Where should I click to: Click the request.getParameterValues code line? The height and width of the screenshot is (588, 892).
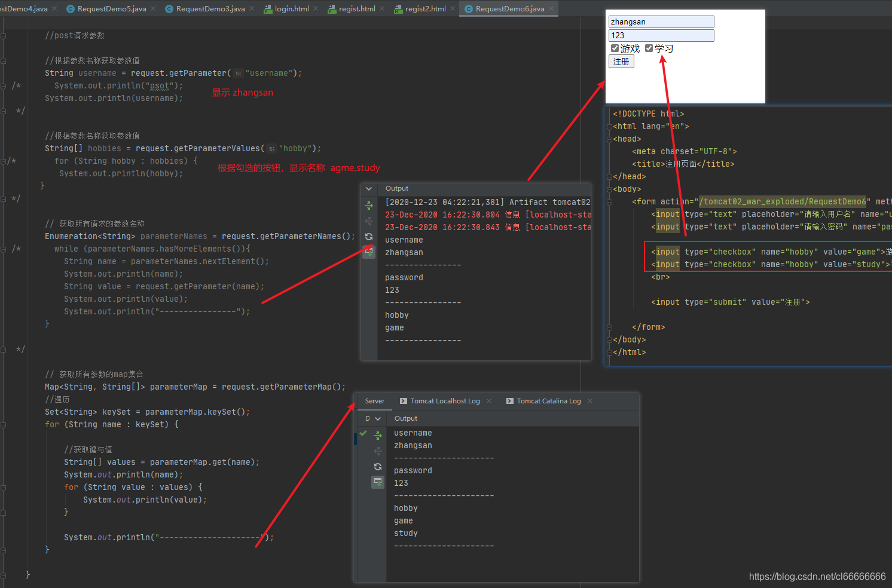[x=183, y=148]
